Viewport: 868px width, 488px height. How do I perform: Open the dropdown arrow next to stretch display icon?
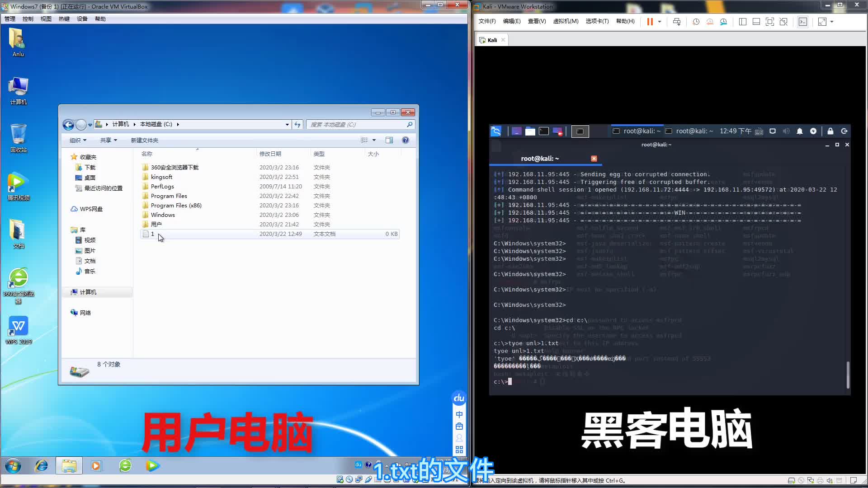832,22
